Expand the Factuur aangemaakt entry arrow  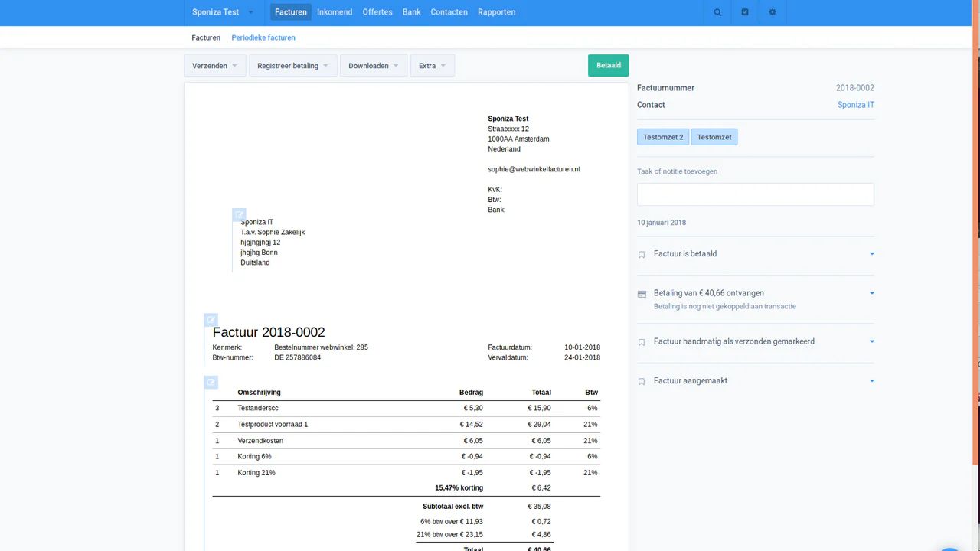(871, 381)
